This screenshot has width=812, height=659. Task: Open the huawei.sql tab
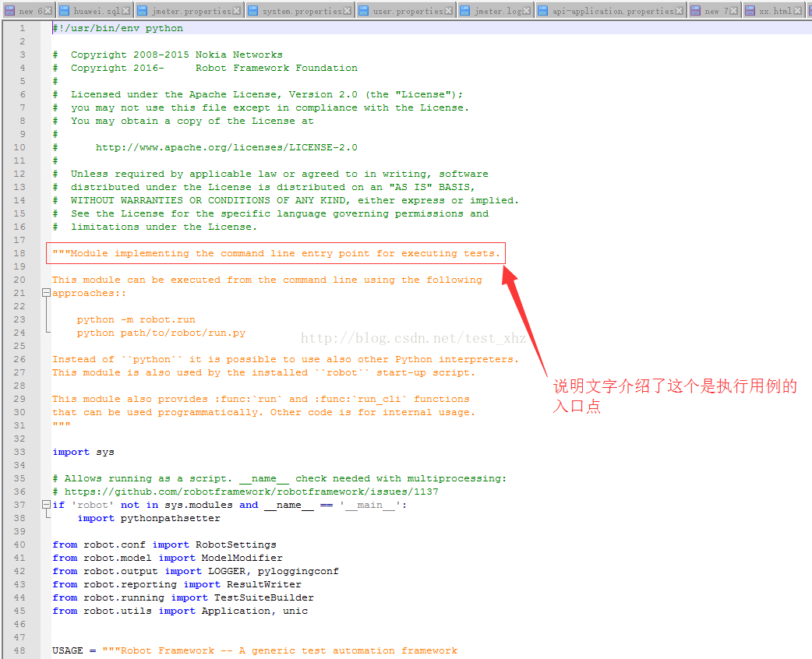[x=94, y=11]
